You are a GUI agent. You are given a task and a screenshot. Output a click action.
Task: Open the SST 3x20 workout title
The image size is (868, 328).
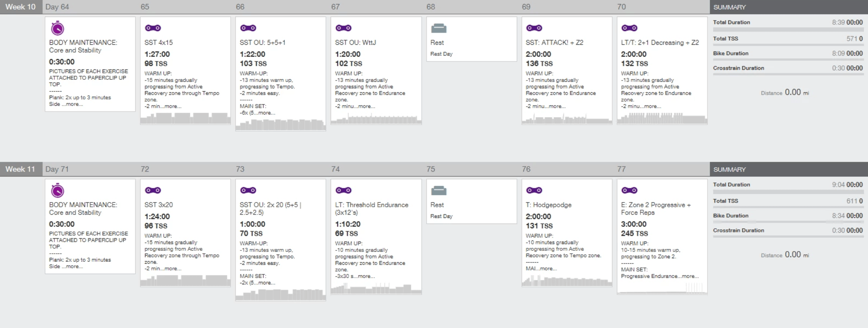(159, 205)
